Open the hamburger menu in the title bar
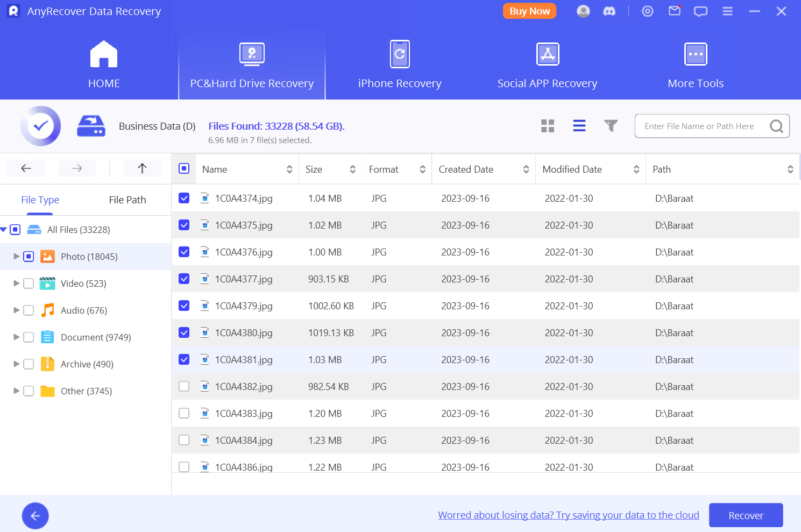The image size is (801, 532). click(727, 11)
